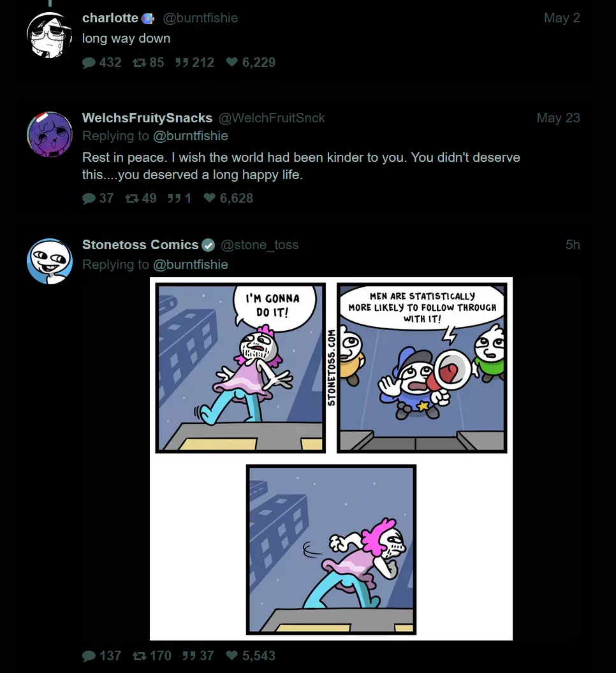Click the quote icon showing 212
The image size is (616, 673).
coord(182,62)
